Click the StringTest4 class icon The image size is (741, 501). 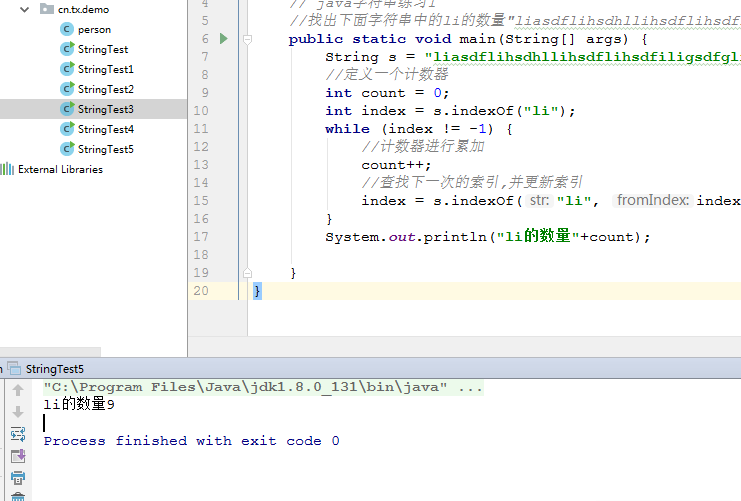(x=67, y=129)
